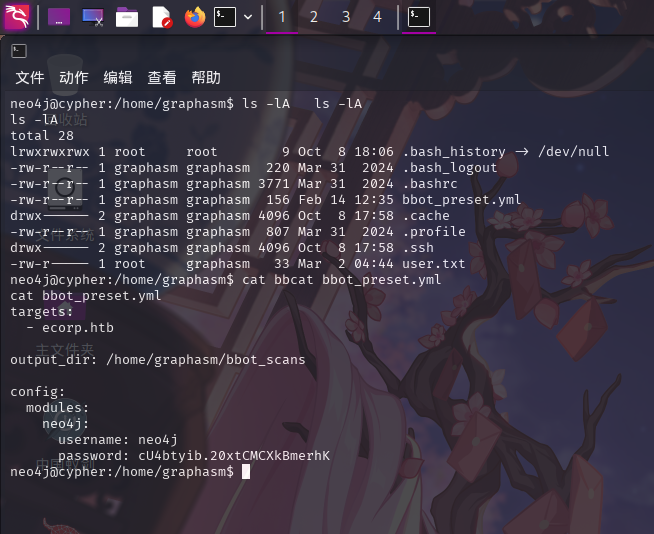
Task: Click the .ssh directory name
Action: (x=418, y=248)
